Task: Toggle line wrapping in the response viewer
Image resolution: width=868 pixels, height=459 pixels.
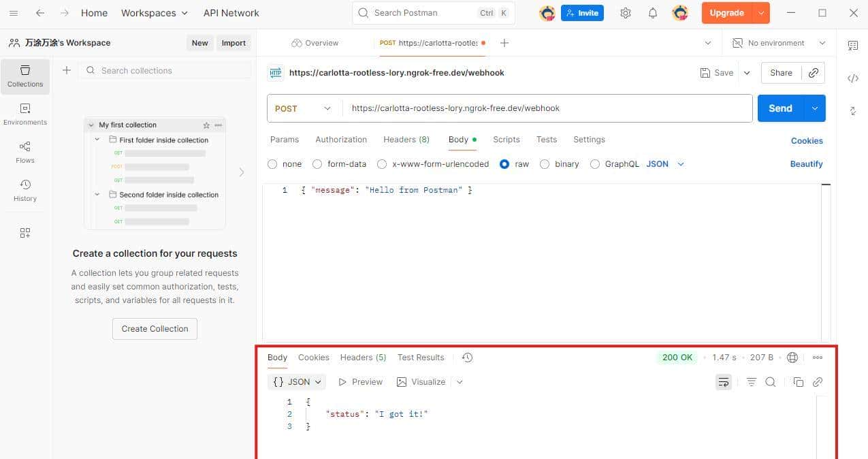Action: 724,382
